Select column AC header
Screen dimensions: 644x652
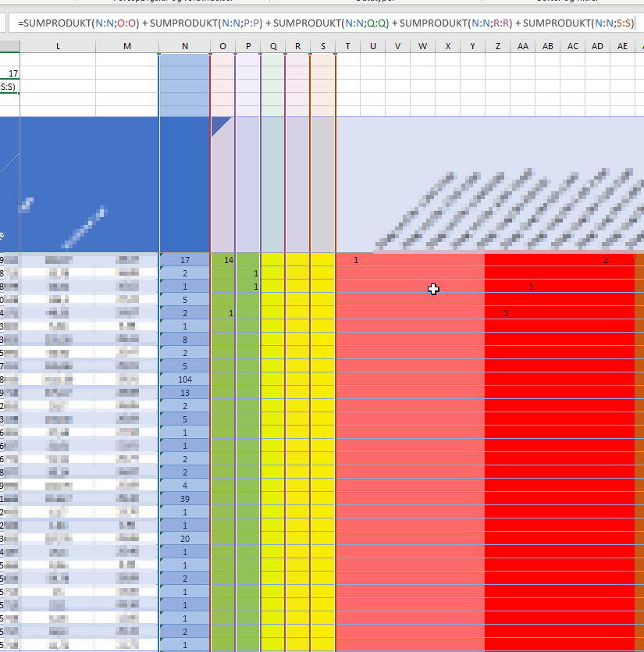point(573,47)
